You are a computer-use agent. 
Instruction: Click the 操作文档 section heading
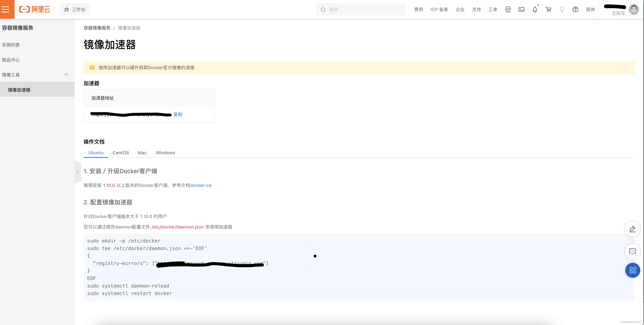coord(94,142)
